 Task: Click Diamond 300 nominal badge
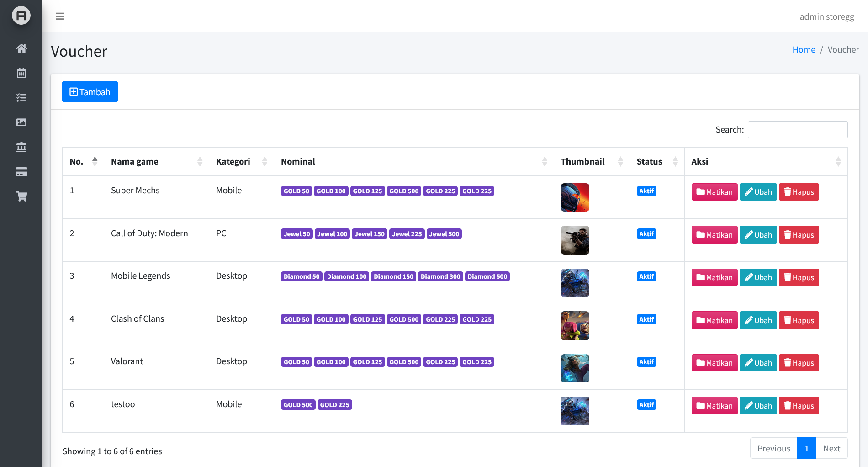click(440, 276)
